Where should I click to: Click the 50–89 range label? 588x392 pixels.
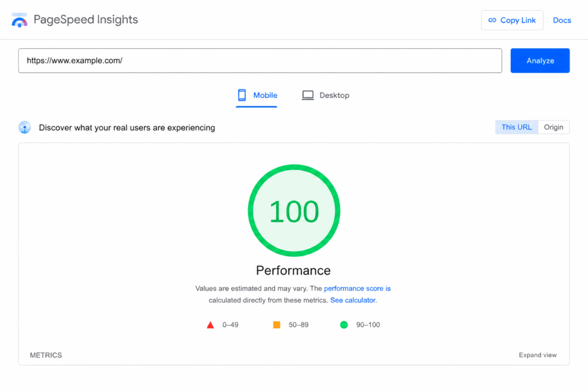pos(299,325)
